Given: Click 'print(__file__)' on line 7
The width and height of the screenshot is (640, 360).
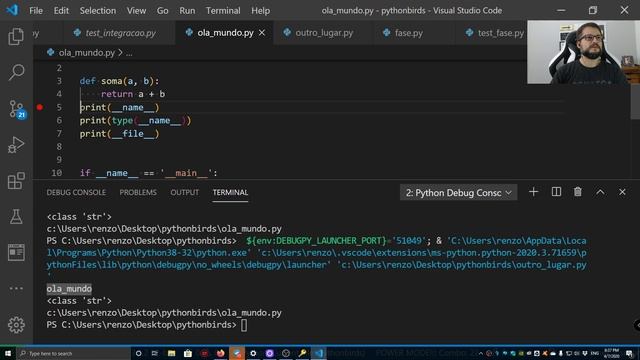Looking at the screenshot, I should (x=119, y=133).
